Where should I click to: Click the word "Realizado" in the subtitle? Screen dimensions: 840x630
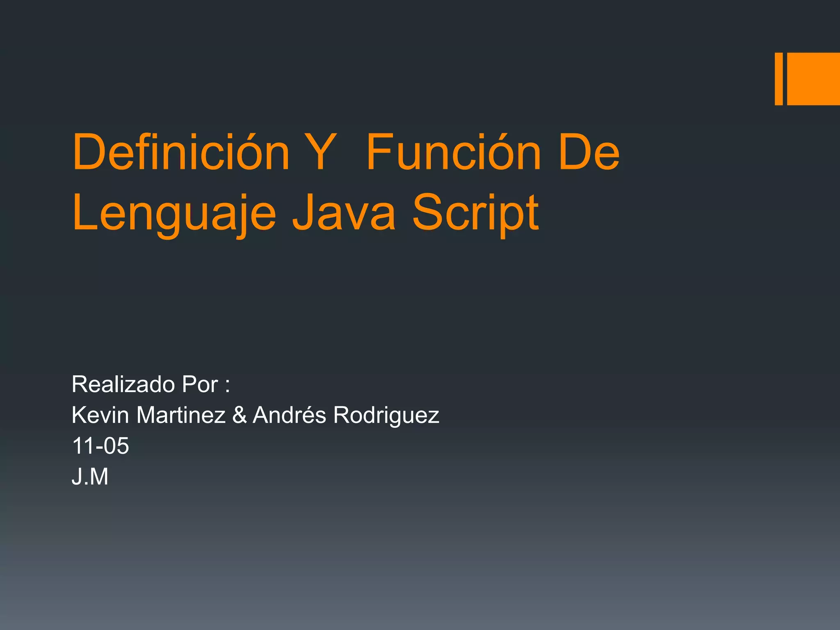pos(123,384)
